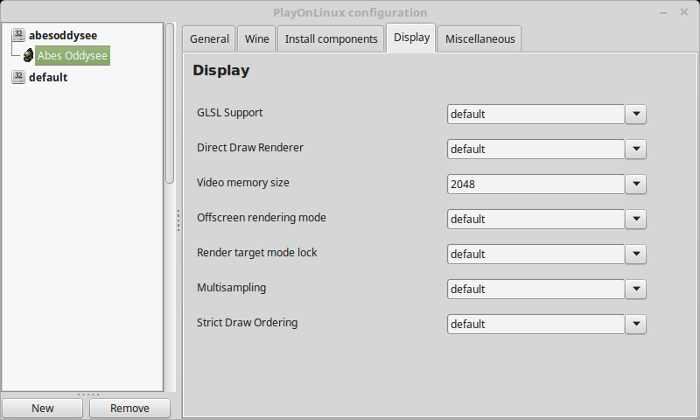
Task: Open the GLSL Support dropdown arrow
Action: click(x=636, y=114)
